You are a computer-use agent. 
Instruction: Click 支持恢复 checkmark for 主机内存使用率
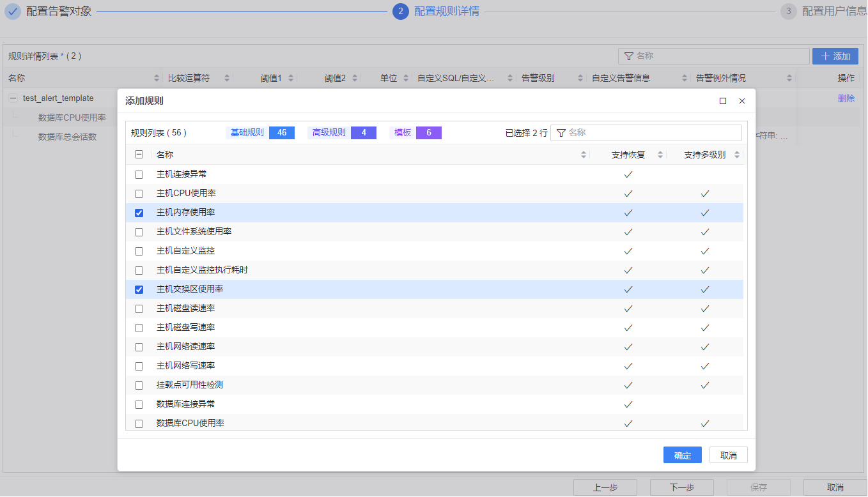(628, 213)
